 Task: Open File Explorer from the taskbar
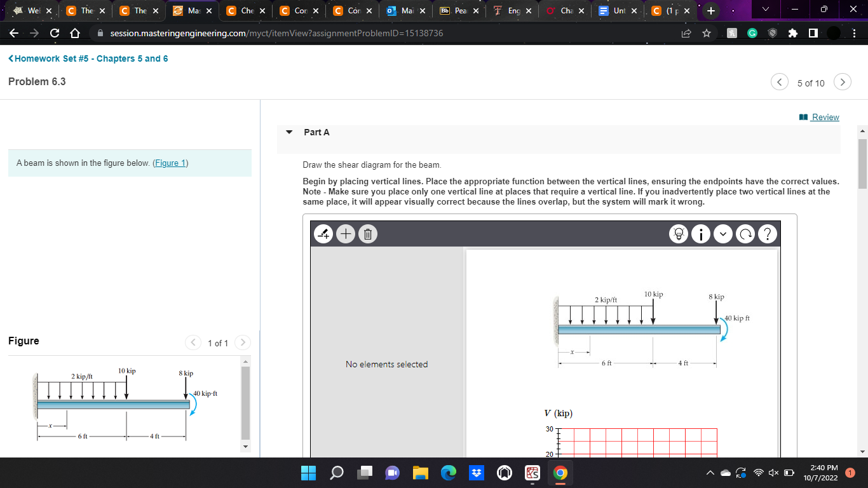[x=421, y=473]
